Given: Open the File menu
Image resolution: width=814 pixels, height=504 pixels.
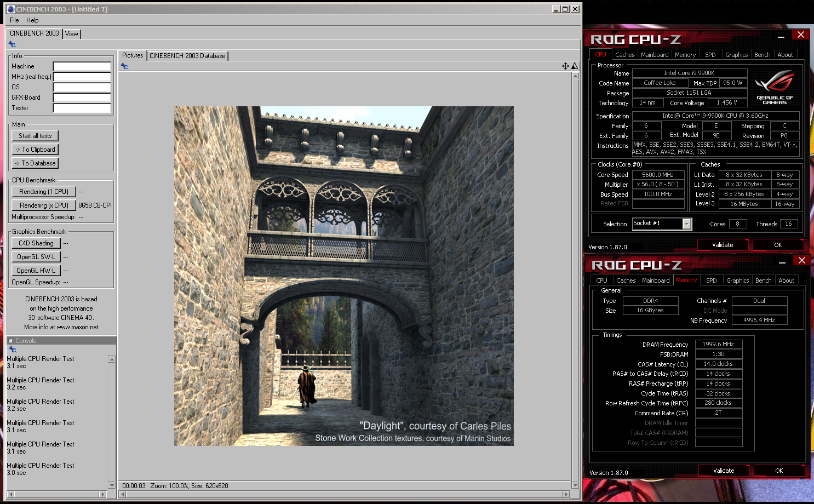Looking at the screenshot, I should pos(14,20).
